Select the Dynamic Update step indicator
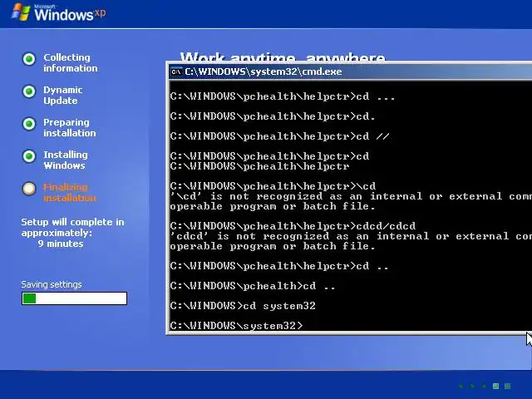Viewport: 532px width, 399px height. [x=29, y=91]
